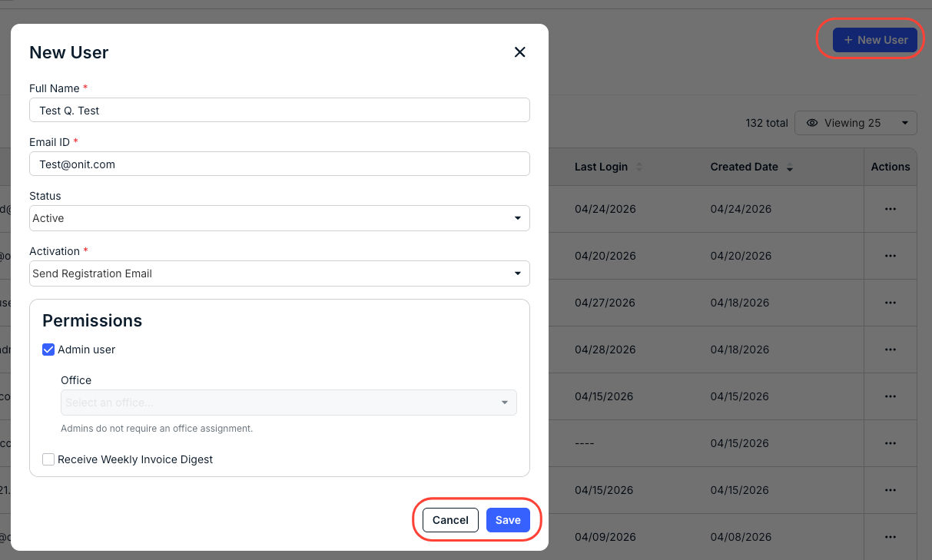The height and width of the screenshot is (560, 932).
Task: Open actions menu for row with 04/28/2026 login
Action: point(891,350)
